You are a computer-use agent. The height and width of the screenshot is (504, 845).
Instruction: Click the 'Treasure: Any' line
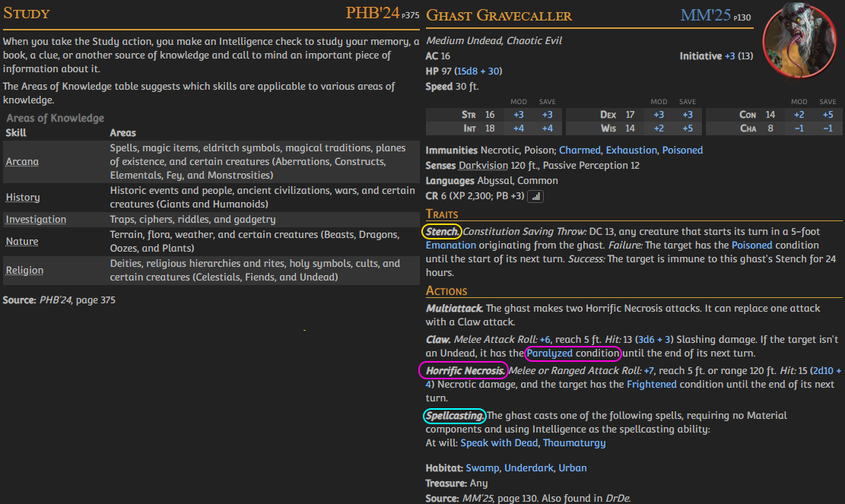pyautogui.click(x=456, y=483)
